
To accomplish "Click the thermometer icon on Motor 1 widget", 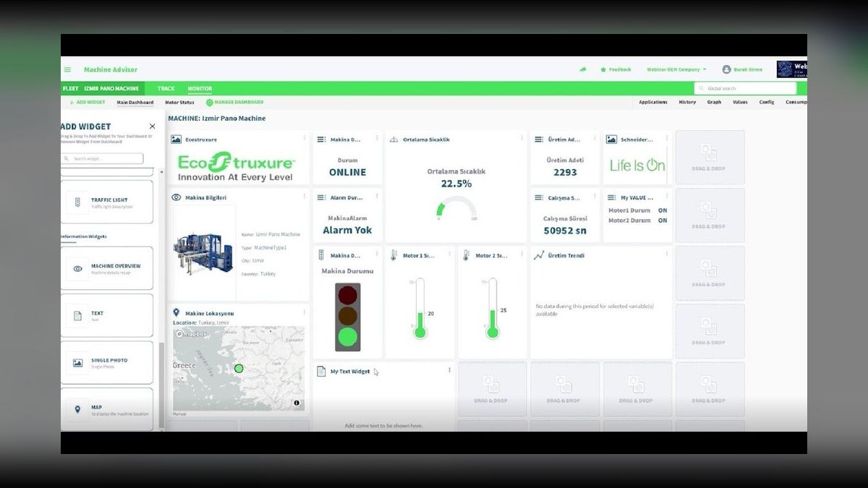I will 393,255.
